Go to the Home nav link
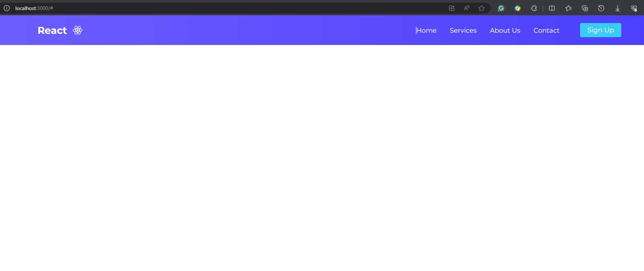This screenshot has height=271, width=644. pyautogui.click(x=426, y=30)
